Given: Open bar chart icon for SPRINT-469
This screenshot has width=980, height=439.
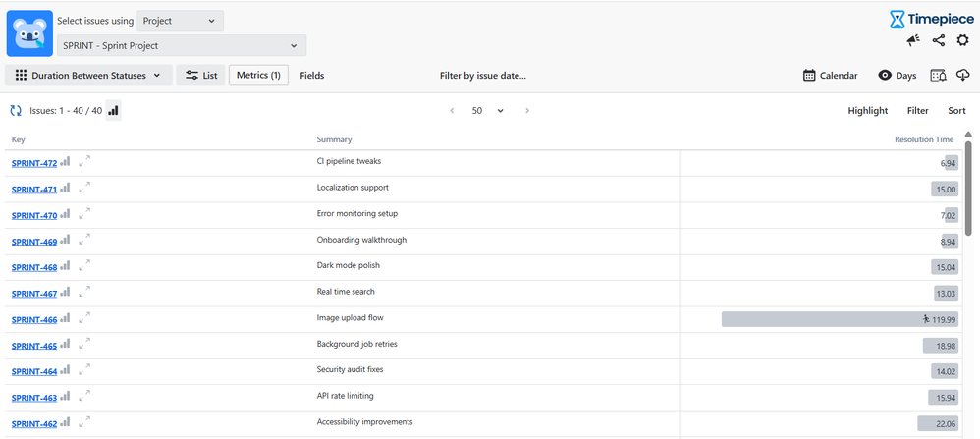Looking at the screenshot, I should [x=65, y=241].
